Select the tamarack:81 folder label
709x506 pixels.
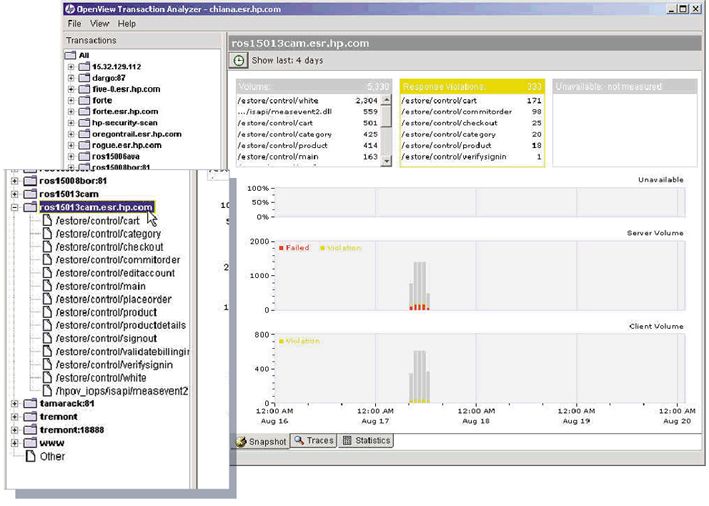pos(67,403)
